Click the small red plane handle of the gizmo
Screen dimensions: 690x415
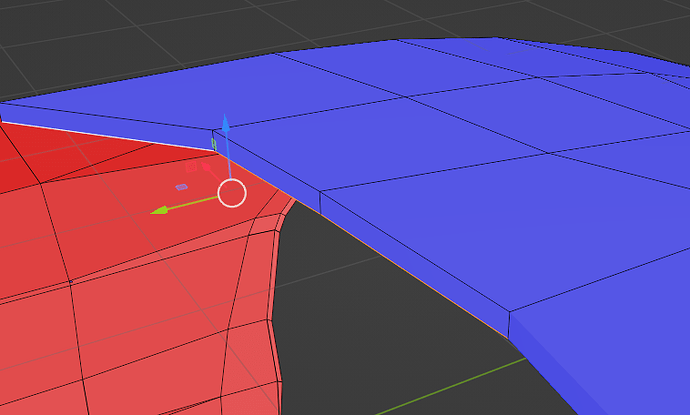(x=189, y=167)
